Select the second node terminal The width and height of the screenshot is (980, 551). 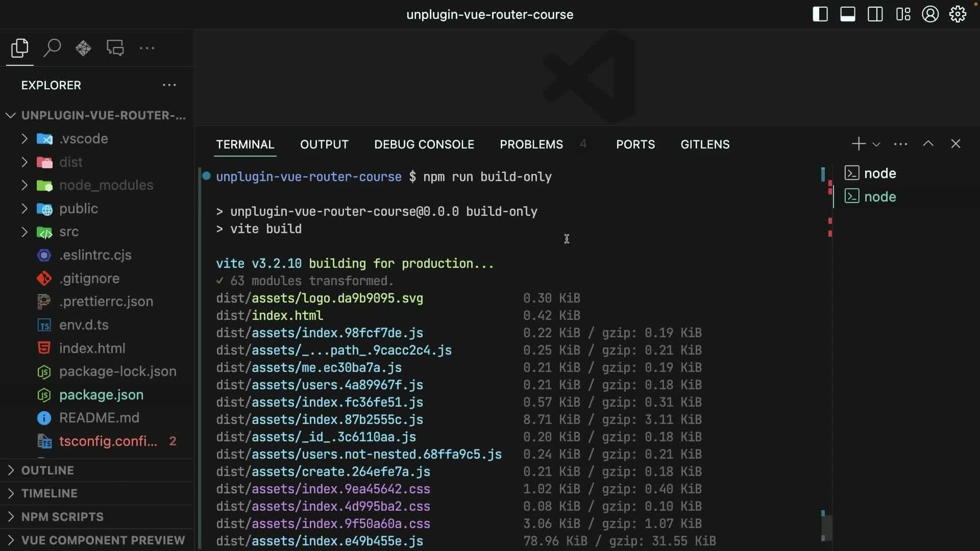(x=879, y=196)
